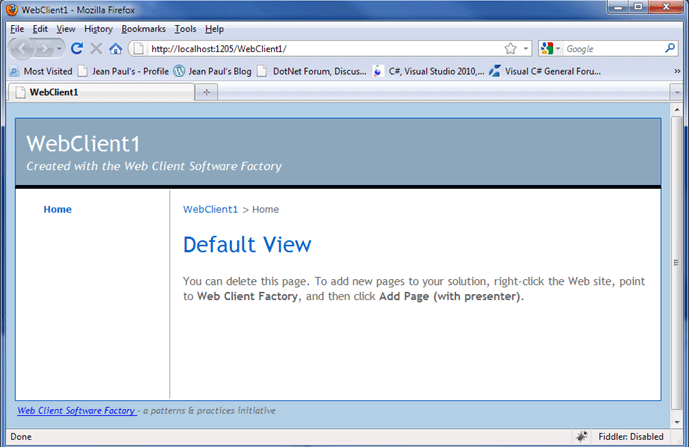This screenshot has width=689, height=447.
Task: Click the bug icon in the status bar
Action: [x=582, y=436]
